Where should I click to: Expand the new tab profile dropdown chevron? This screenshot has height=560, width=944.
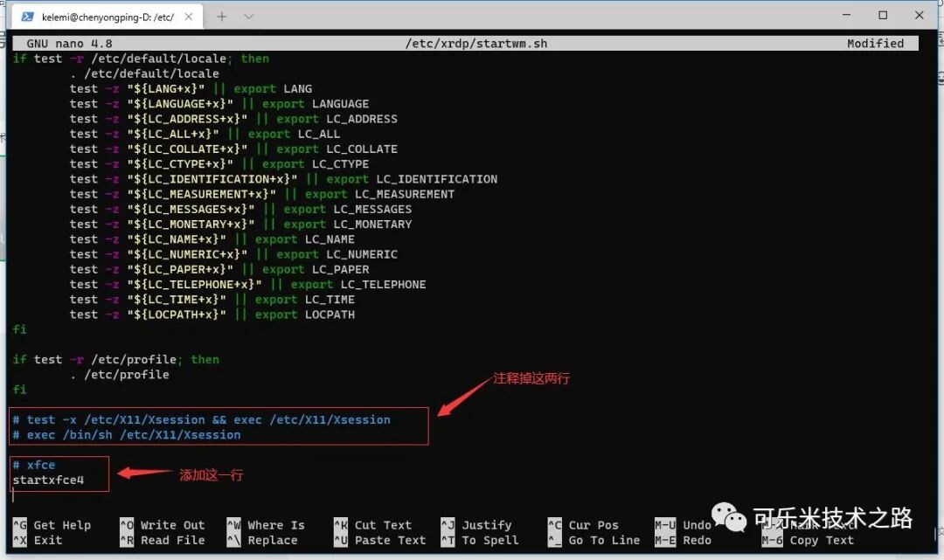tap(248, 17)
